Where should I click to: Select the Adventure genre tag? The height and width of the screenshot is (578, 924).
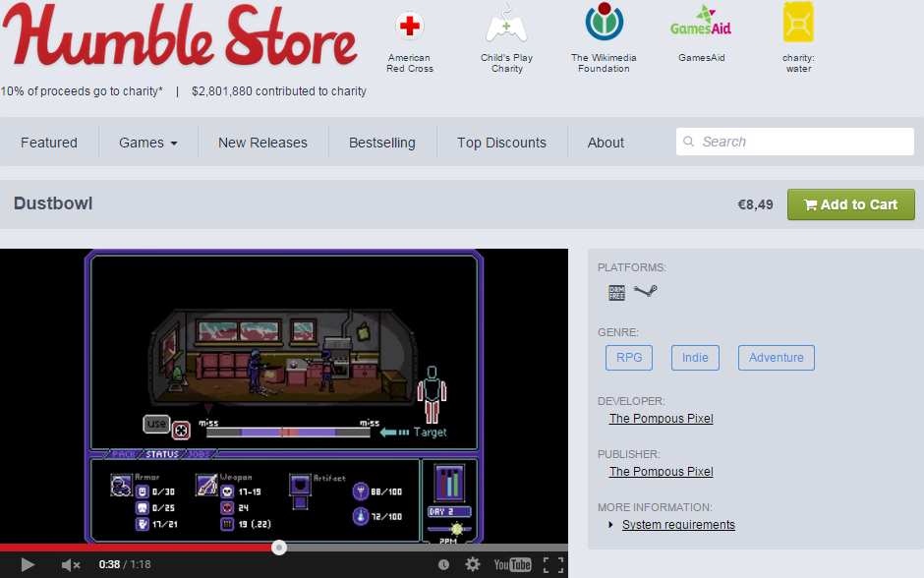777,358
